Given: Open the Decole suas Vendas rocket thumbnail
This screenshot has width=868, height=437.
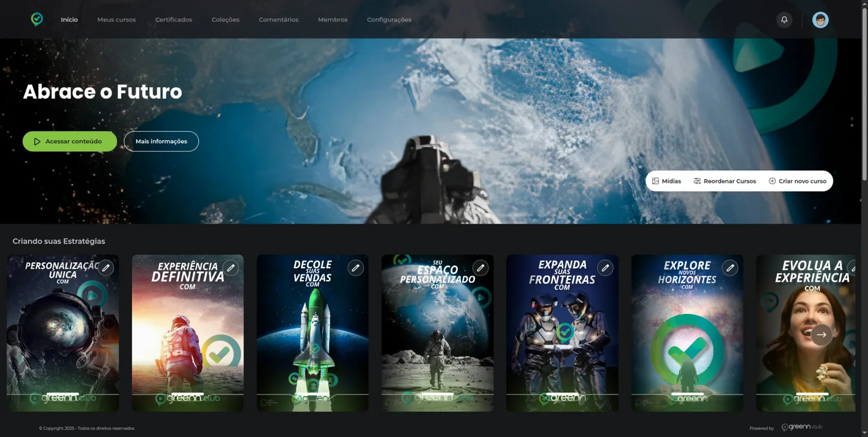Looking at the screenshot, I should [312, 333].
